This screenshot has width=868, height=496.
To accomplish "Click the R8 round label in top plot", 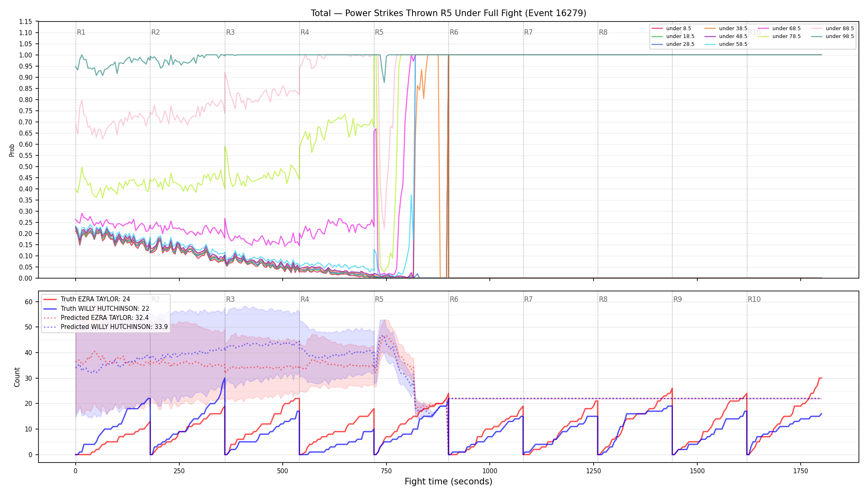I will 603,32.
